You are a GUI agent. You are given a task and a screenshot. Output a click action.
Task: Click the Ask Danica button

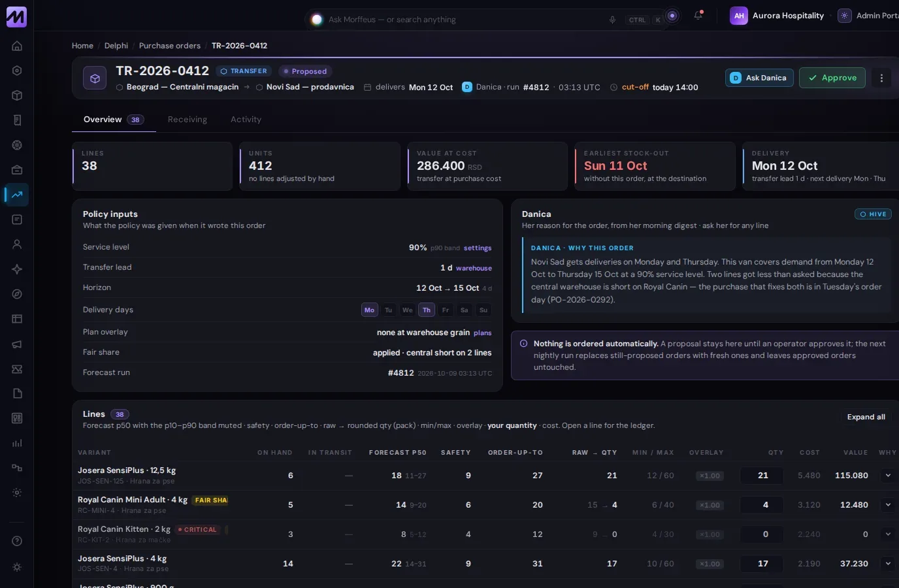759,78
